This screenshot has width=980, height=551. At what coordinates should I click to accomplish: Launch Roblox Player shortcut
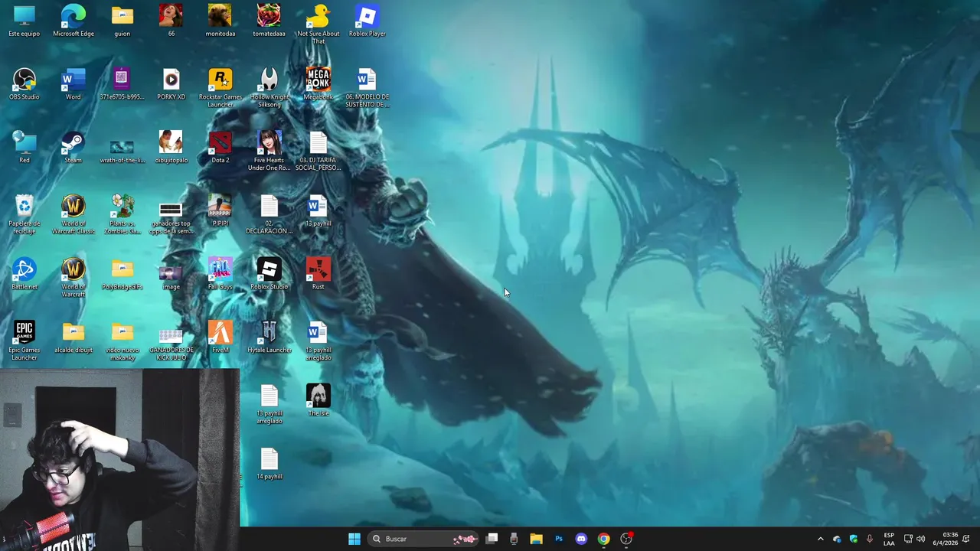367,21
